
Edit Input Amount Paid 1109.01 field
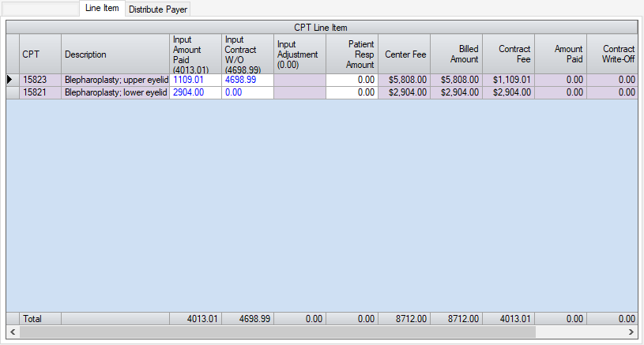click(x=194, y=80)
